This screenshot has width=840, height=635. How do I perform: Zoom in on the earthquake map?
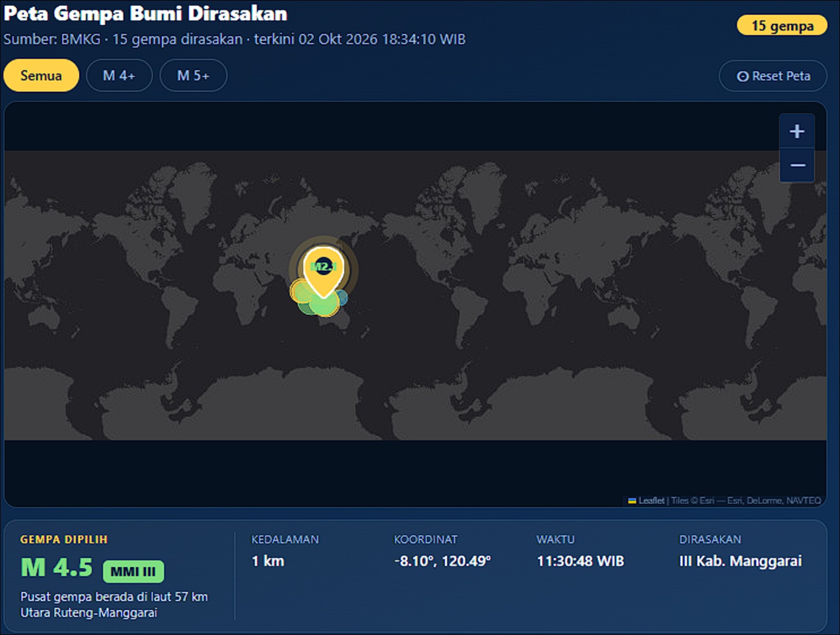(x=797, y=131)
